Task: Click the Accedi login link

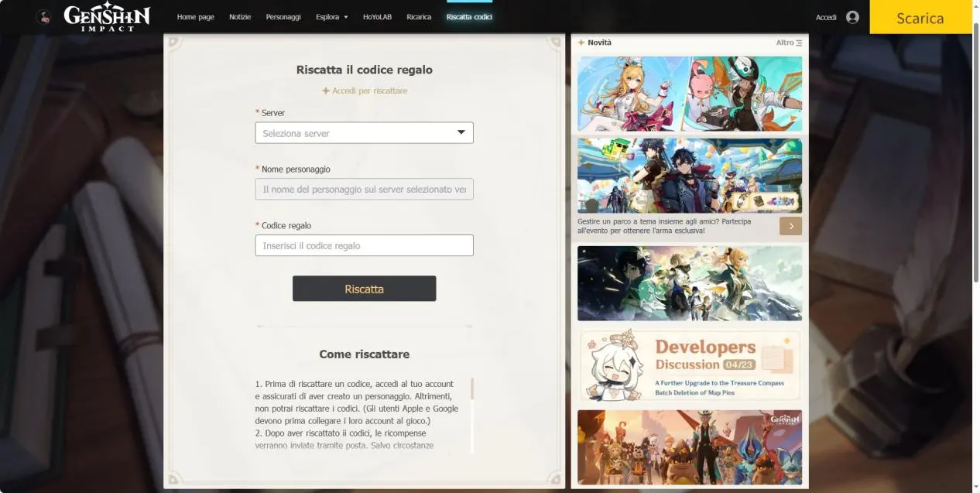Action: coord(826,17)
